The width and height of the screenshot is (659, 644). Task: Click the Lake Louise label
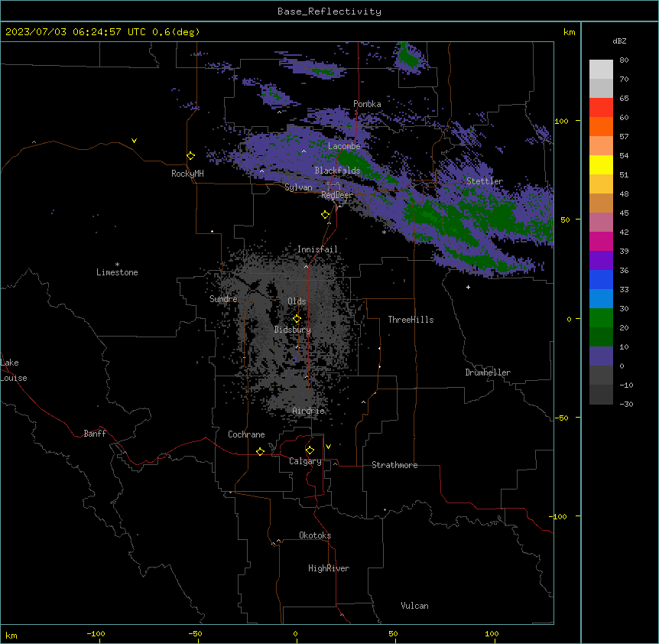tap(14, 370)
